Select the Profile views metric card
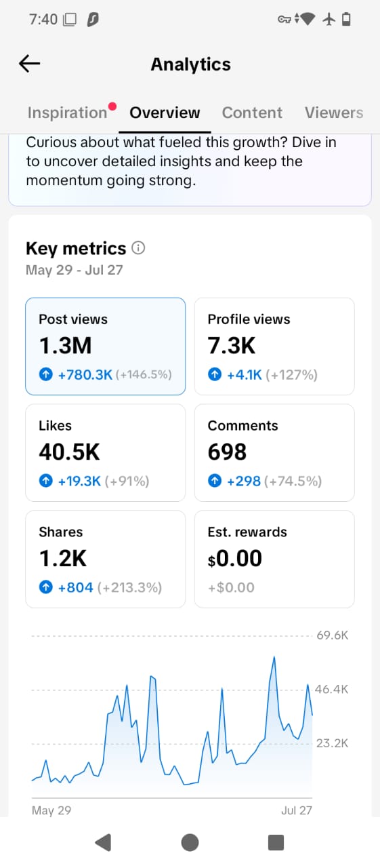This screenshot has height=868, width=380. tap(274, 346)
